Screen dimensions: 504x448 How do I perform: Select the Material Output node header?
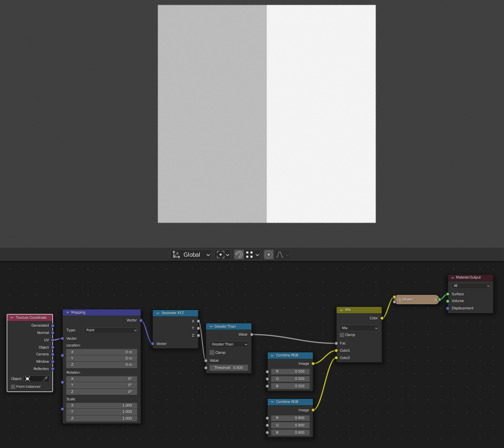point(471,278)
